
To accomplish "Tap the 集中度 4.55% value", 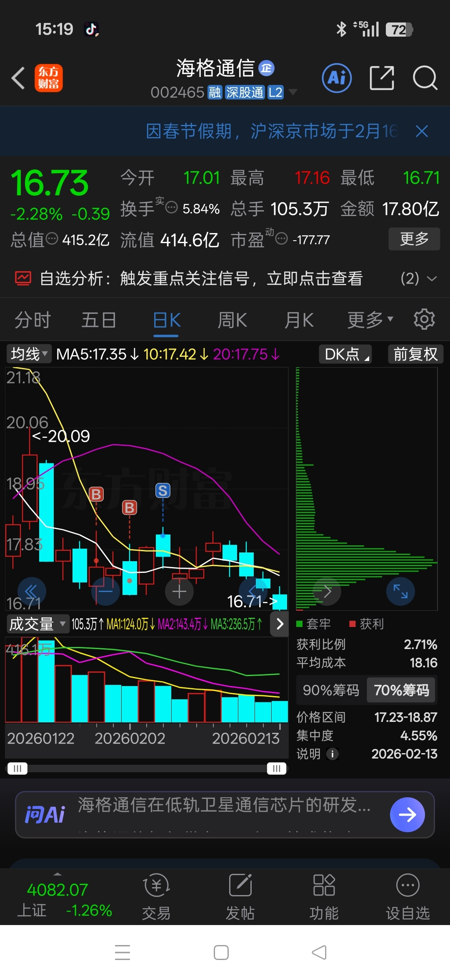I will tap(419, 736).
